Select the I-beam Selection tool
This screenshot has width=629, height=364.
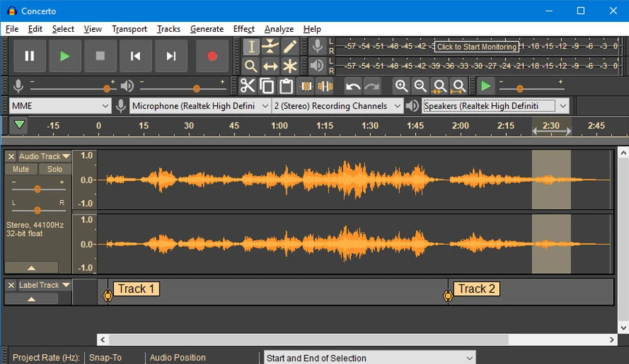pyautogui.click(x=251, y=46)
